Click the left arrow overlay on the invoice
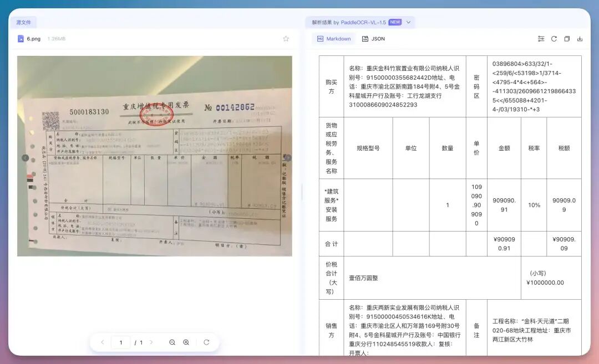The image size is (599, 364). tap(26, 158)
